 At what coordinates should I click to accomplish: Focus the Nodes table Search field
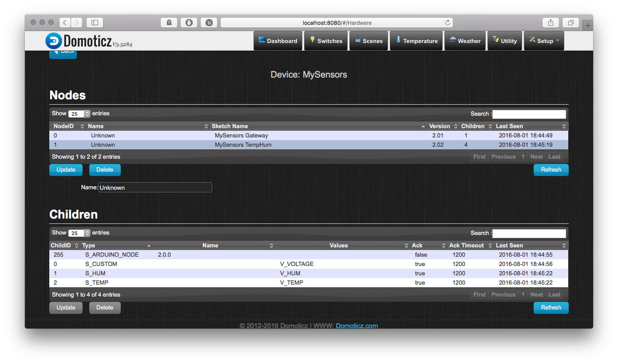click(529, 114)
